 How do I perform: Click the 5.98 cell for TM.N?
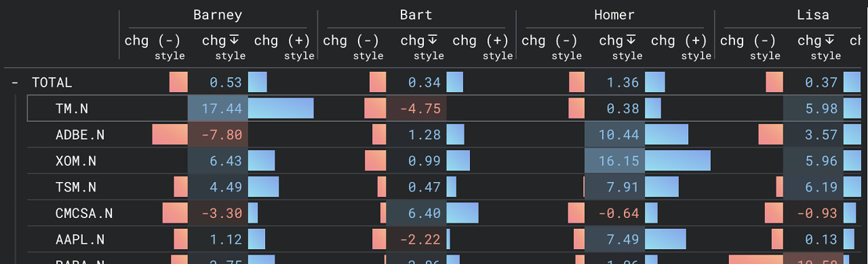pos(813,108)
